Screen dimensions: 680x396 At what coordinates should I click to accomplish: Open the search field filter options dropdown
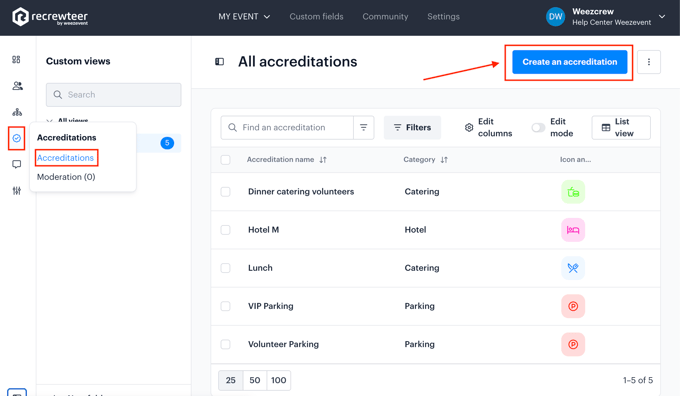point(363,128)
